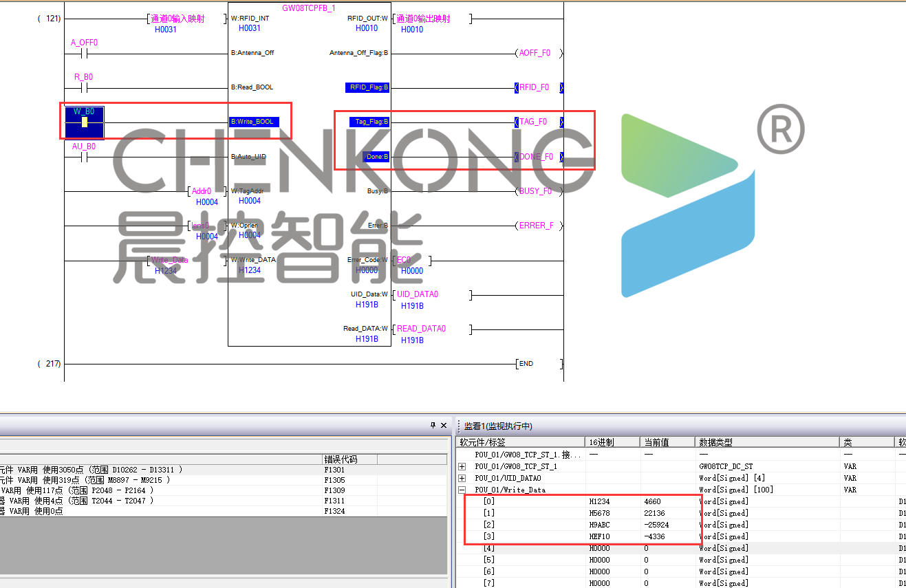
Task: Select error row with code F1305
Action: [x=224, y=480]
